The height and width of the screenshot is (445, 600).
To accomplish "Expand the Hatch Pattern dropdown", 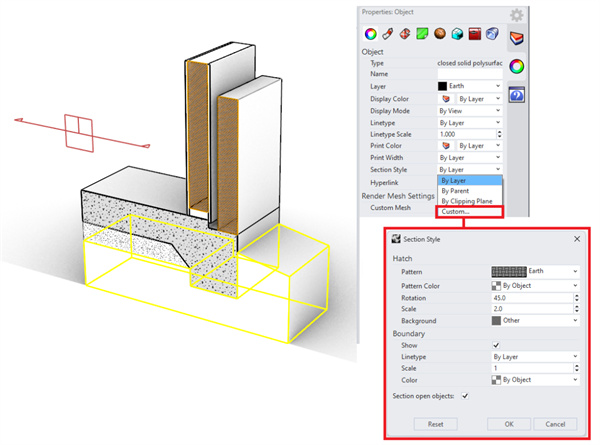I will point(534,271).
